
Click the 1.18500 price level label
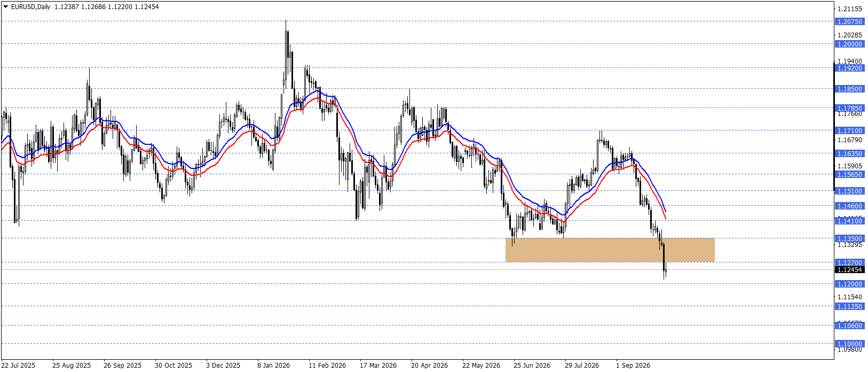click(x=849, y=89)
